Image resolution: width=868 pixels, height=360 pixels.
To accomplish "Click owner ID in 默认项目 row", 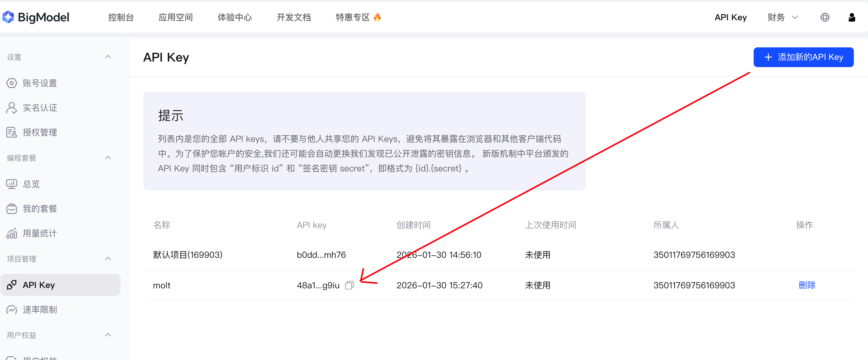I will pos(694,255).
